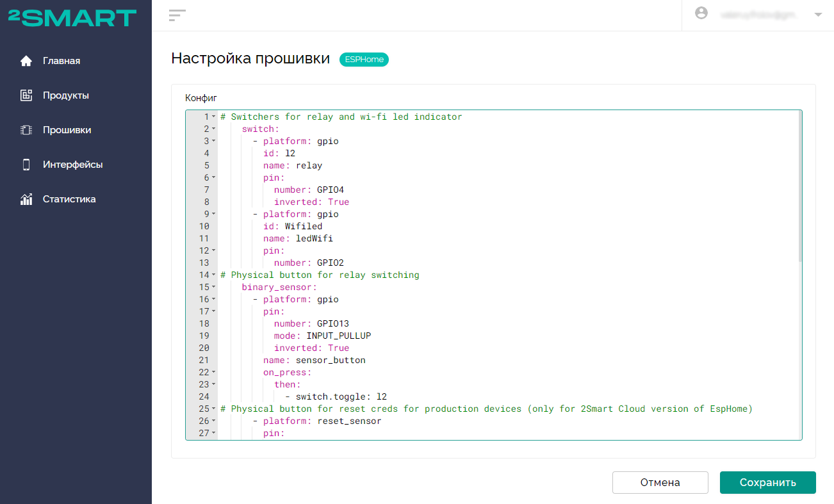Screen dimensions: 834x504
Task: Click the home icon beside Главная
Action: [26, 61]
